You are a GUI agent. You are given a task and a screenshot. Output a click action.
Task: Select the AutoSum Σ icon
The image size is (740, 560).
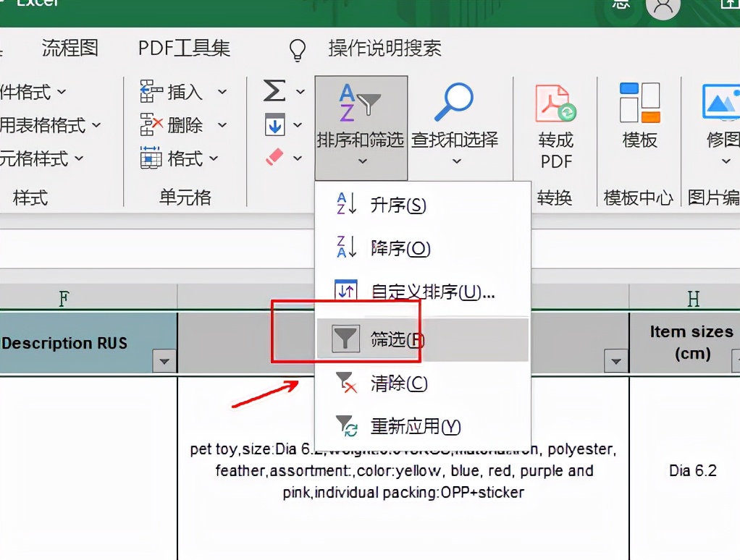[276, 91]
